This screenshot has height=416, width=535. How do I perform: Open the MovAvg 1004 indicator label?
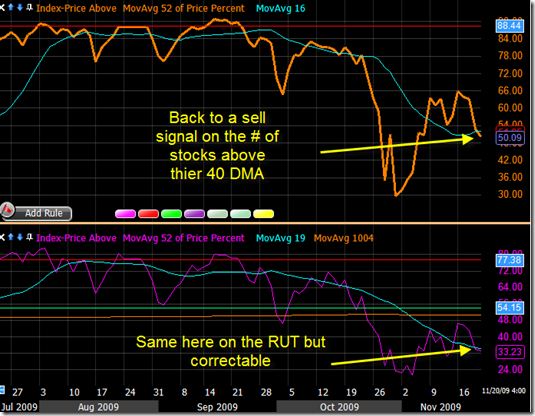(x=344, y=238)
